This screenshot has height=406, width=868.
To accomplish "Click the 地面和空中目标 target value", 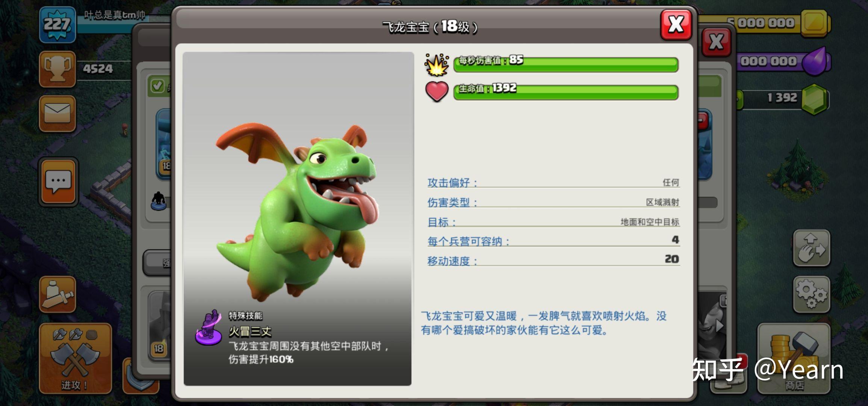I will coord(650,222).
